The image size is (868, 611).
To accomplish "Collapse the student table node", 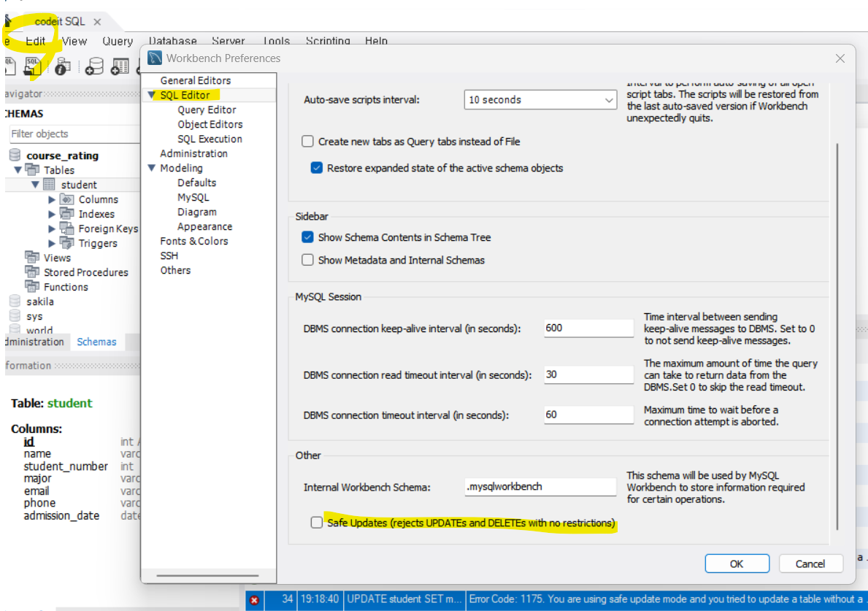I will pyautogui.click(x=35, y=184).
